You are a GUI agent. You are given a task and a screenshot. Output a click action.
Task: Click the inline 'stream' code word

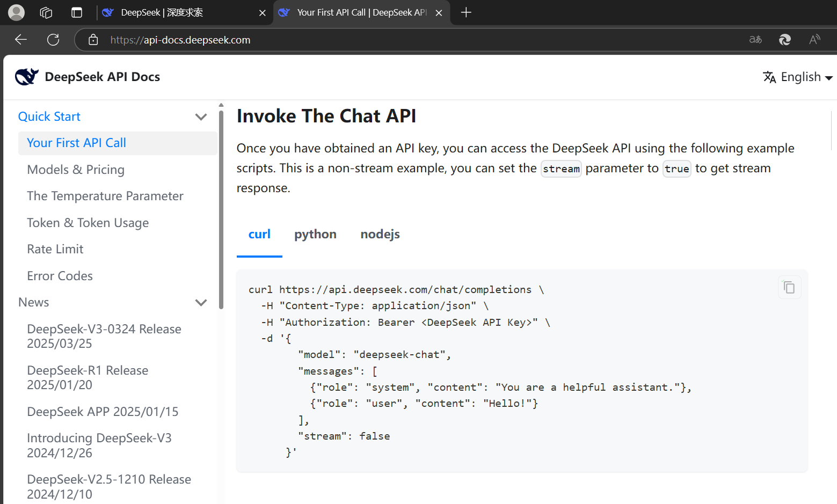(x=561, y=169)
